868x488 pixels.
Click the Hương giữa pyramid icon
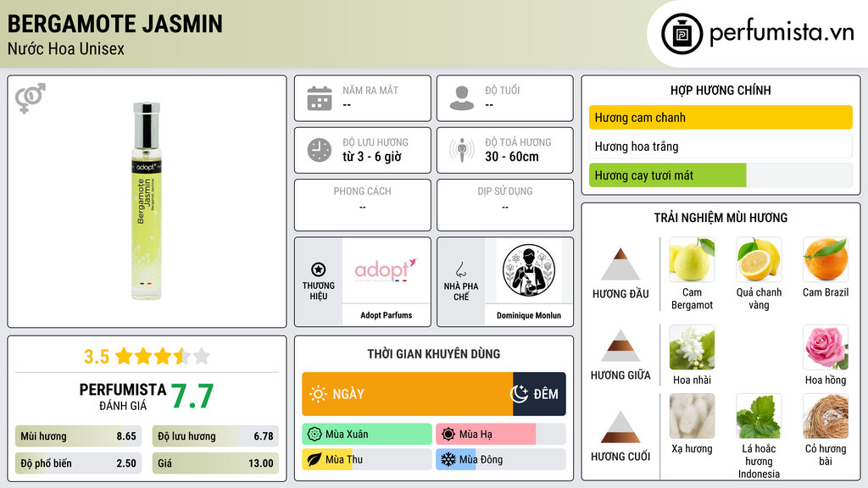(620, 346)
